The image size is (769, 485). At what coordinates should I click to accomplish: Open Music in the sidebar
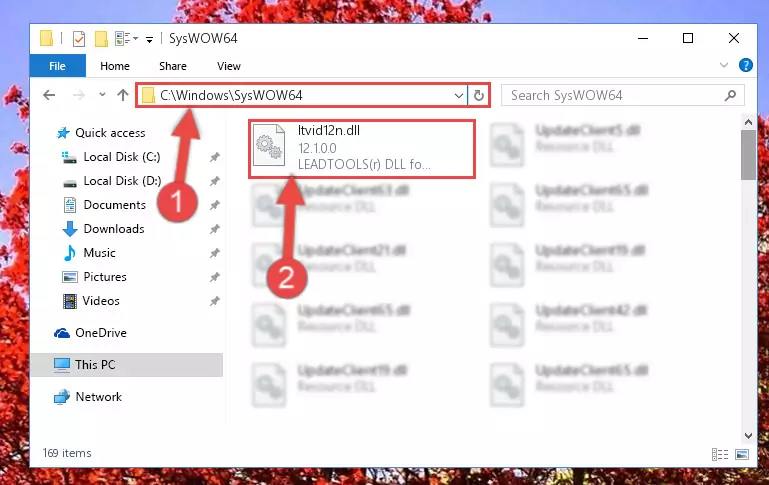pos(99,253)
